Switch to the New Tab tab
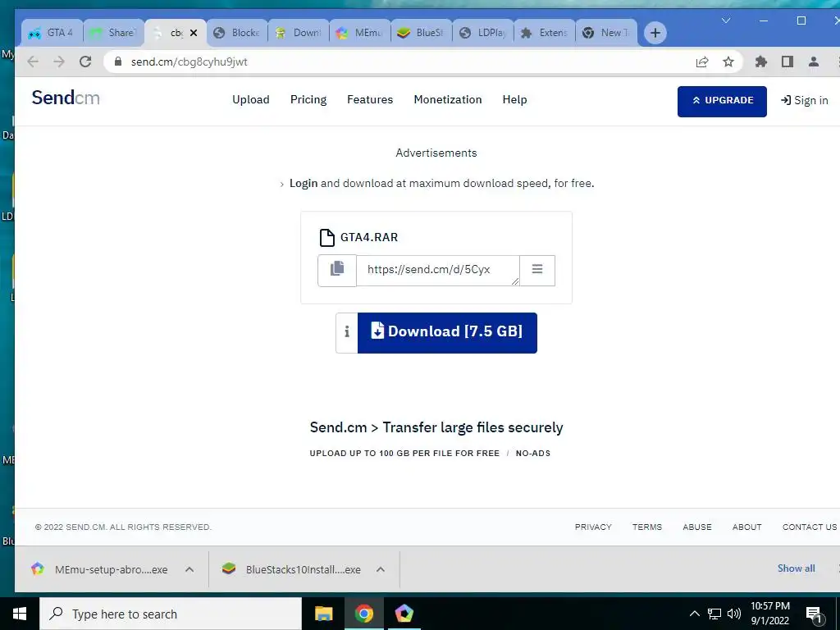840x630 pixels. (x=606, y=33)
